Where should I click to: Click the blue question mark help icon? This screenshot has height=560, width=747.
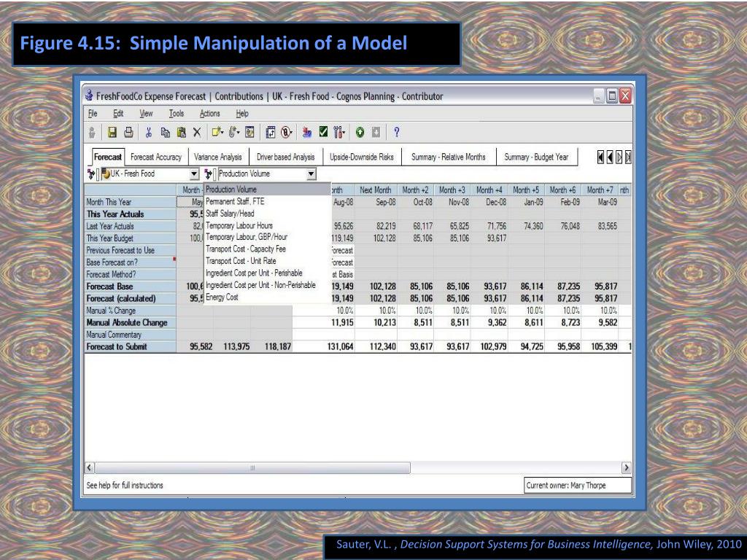pos(396,132)
